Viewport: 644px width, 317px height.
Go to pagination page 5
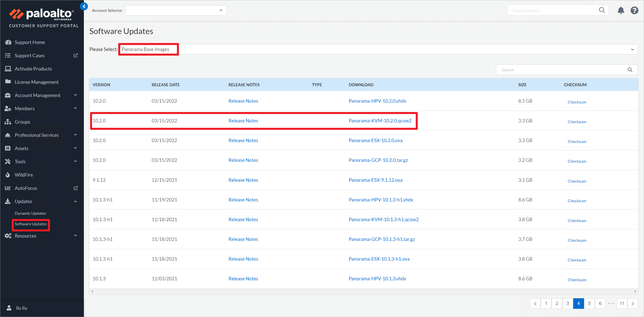pyautogui.click(x=589, y=303)
